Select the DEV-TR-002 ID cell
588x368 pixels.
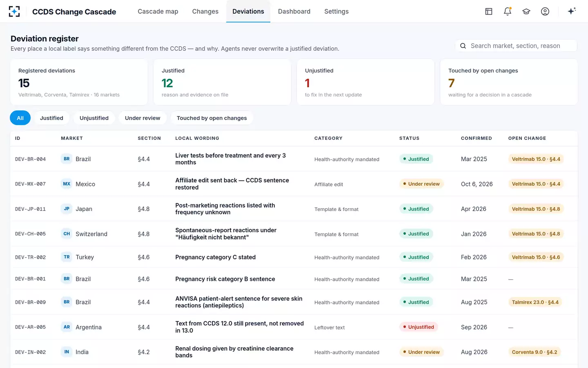[30, 257]
